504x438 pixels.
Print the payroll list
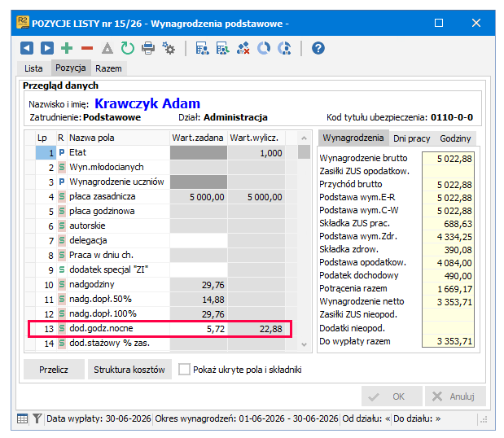(x=148, y=48)
